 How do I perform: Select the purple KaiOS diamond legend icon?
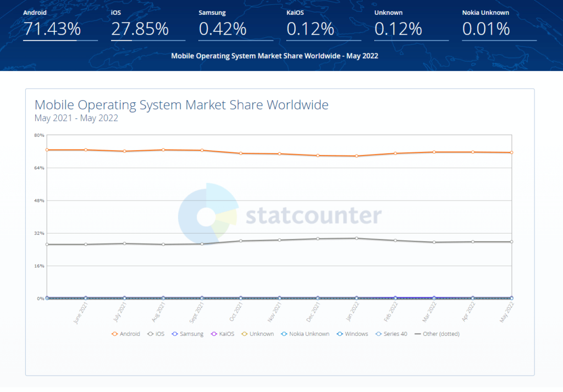(x=214, y=334)
